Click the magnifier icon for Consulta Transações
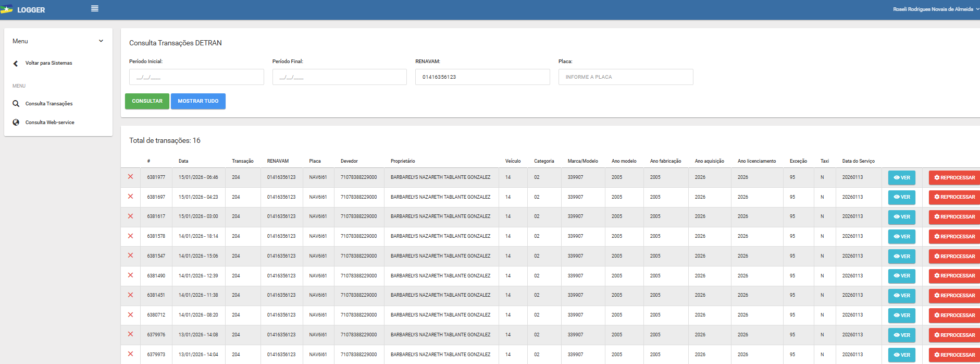This screenshot has height=364, width=980. 16,104
